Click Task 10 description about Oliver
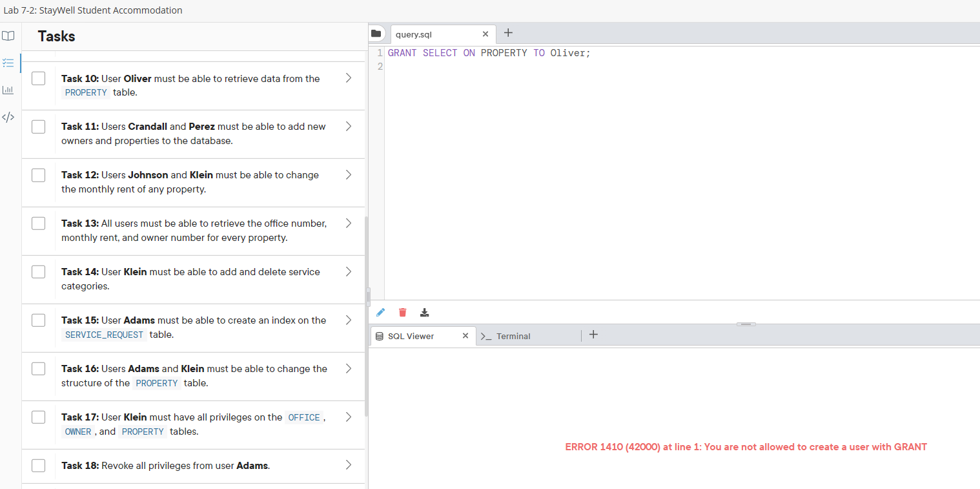This screenshot has height=489, width=980. pos(190,85)
